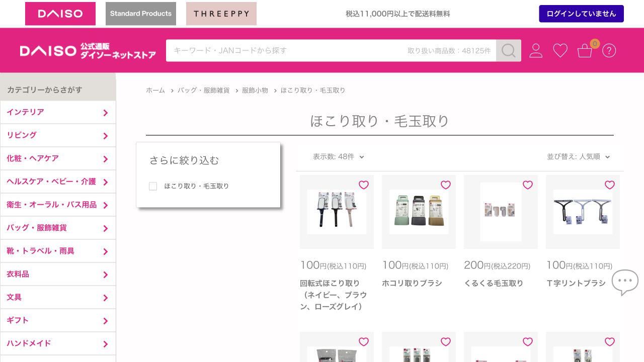
Task: Open 服飾小物 breadcrumb link
Action: tap(255, 90)
